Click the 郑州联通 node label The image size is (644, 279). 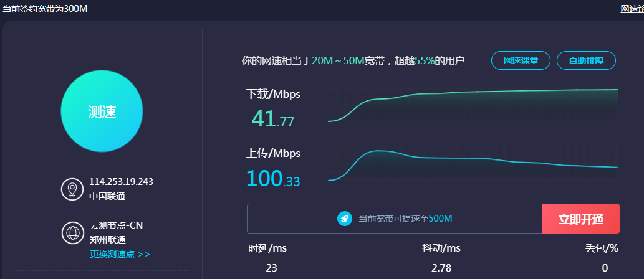coord(108,240)
